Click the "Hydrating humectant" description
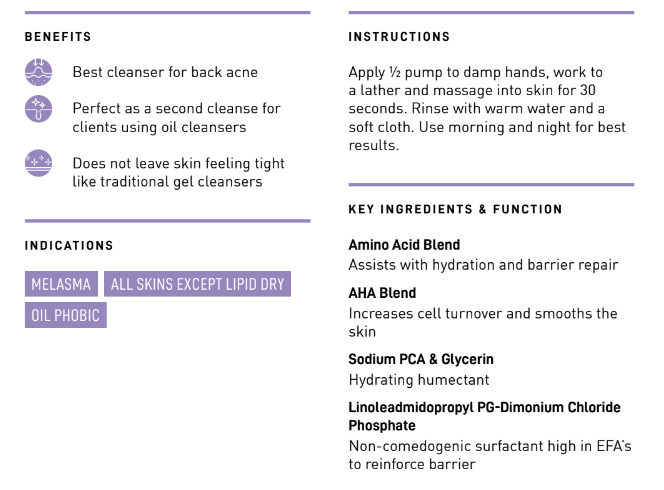 (x=419, y=380)
